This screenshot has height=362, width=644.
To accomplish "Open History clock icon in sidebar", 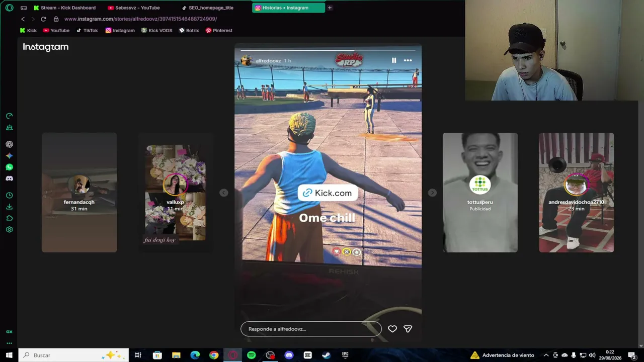I will (x=9, y=195).
